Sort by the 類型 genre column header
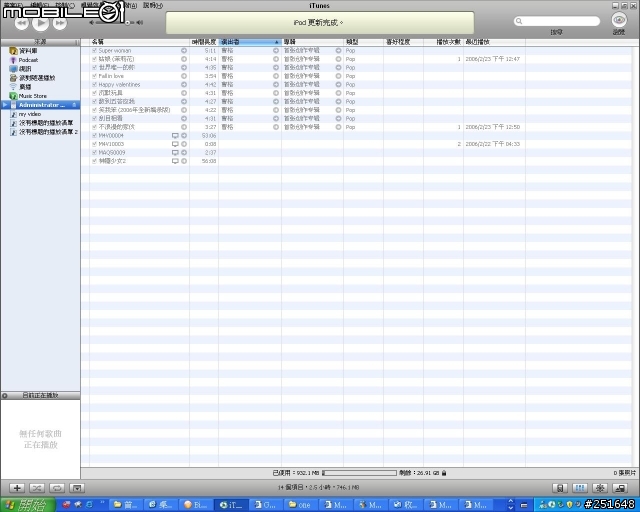Viewport: 640px width, 512px height. click(x=363, y=42)
